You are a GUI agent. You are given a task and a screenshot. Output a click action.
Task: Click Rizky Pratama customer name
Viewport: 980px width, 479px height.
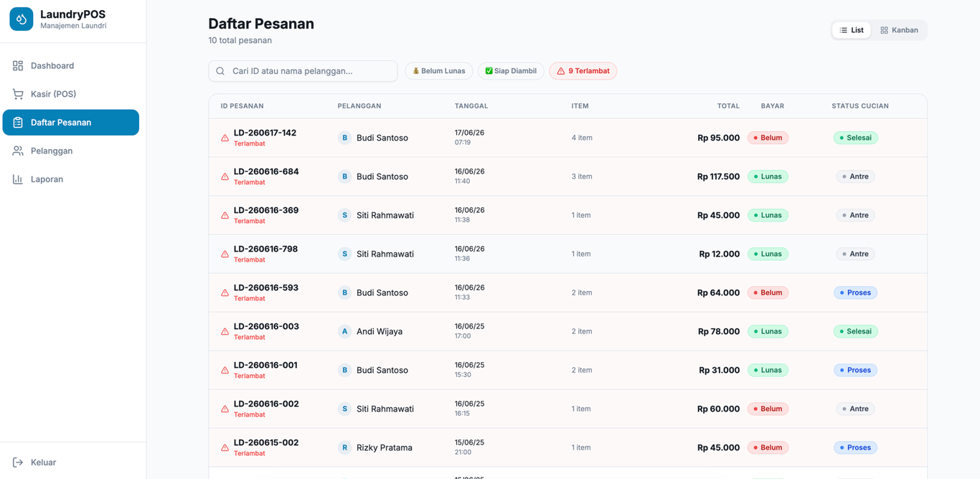tap(385, 447)
